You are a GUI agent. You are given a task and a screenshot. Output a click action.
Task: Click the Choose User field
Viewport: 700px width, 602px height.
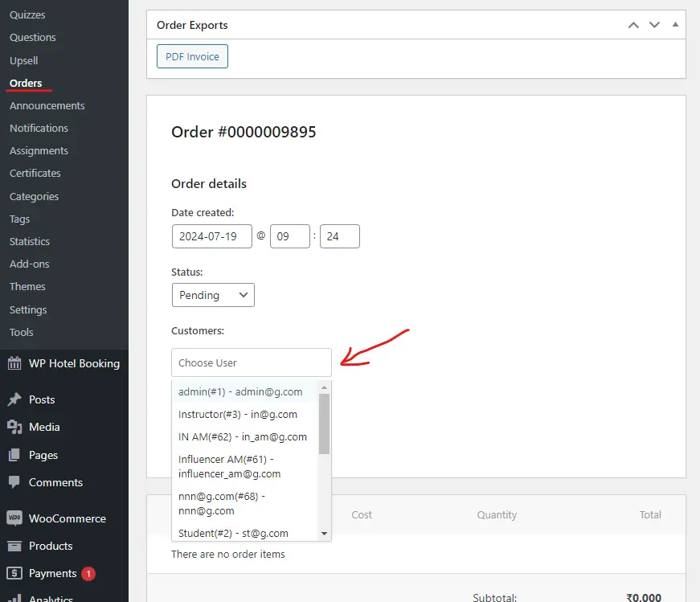[x=251, y=362]
